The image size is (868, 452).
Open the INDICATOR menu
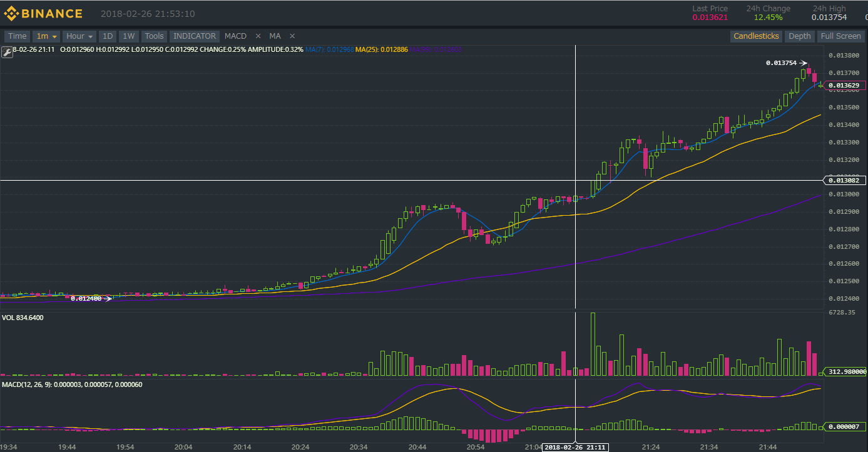(x=194, y=36)
